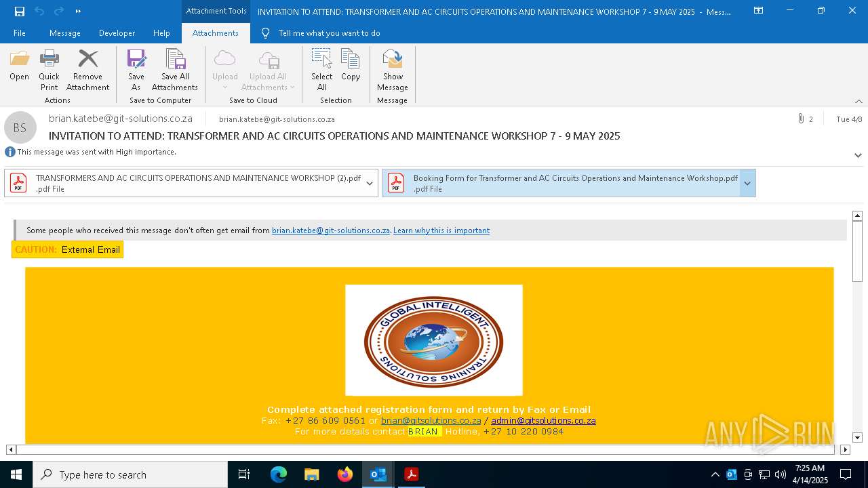Customize Quick Access Toolbar dropdown
The image size is (868, 488).
[78, 11]
